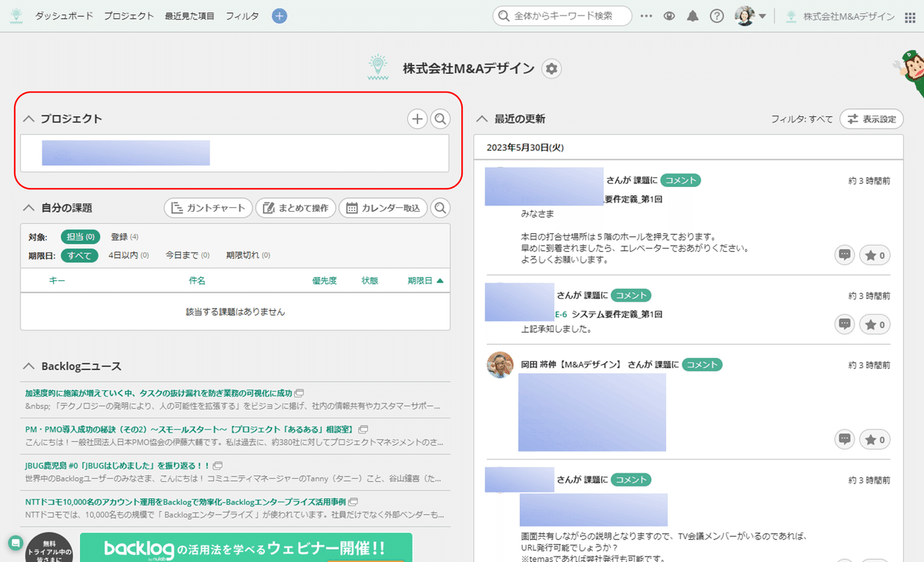Collapse the Backlogニュース section
924x562 pixels.
coord(29,366)
